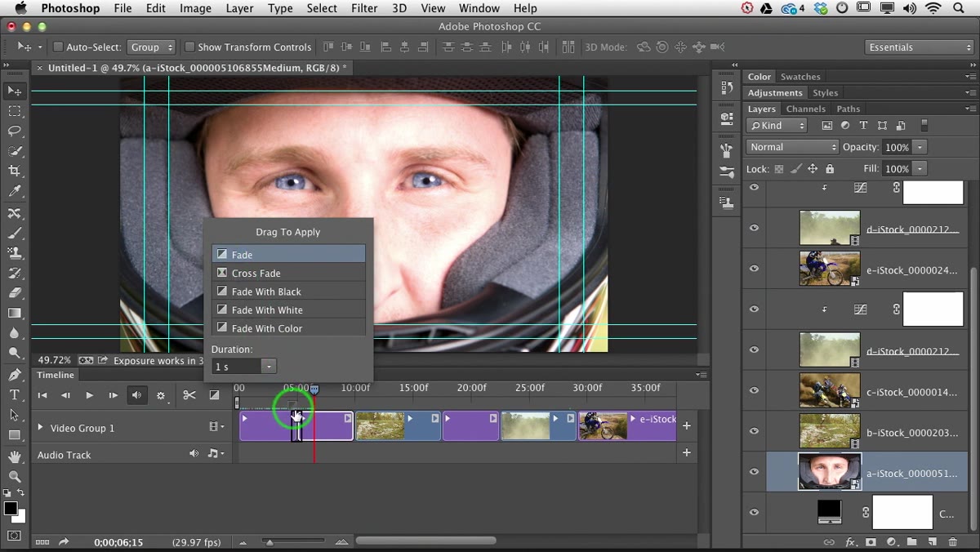Click the Split at Playhead scissors icon
980x552 pixels.
click(x=189, y=395)
